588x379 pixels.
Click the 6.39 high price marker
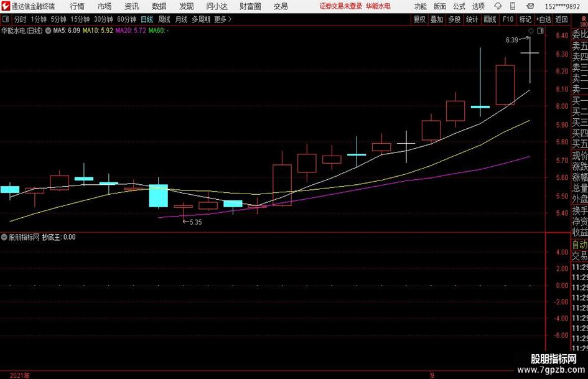(511, 40)
